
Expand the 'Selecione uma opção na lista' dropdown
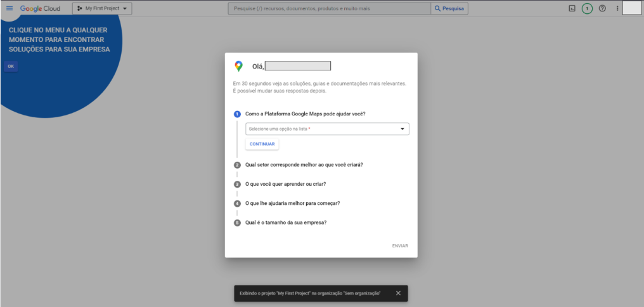tap(327, 129)
